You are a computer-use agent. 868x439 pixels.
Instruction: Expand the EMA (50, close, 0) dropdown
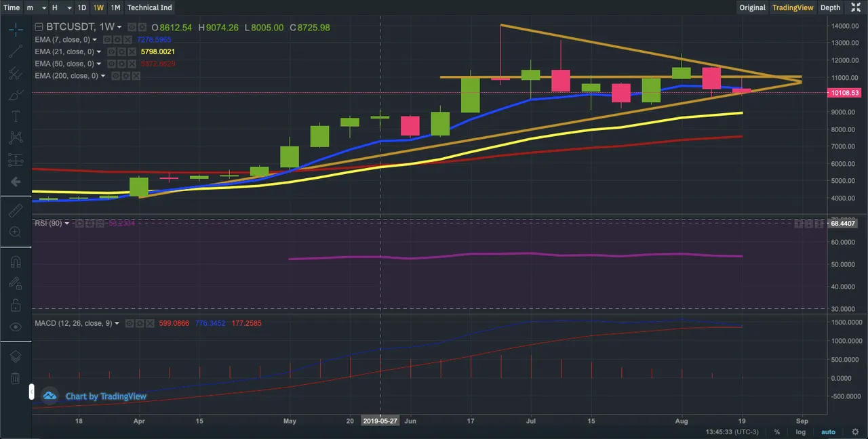click(x=99, y=64)
